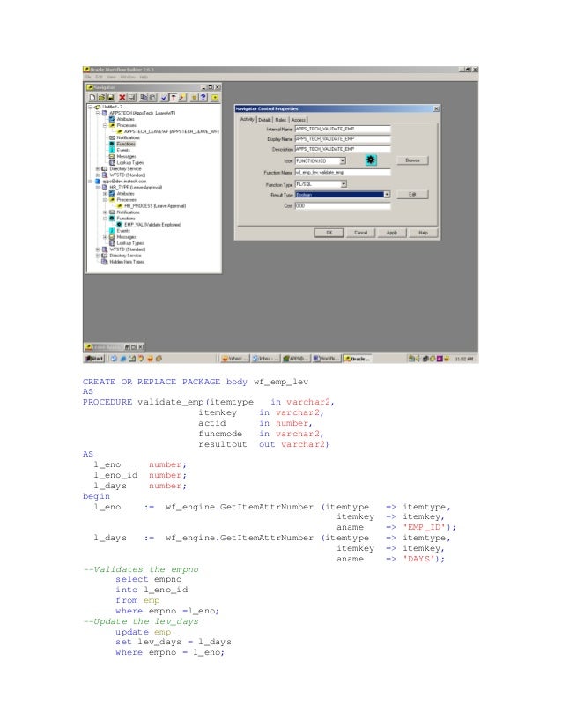
Task: Click the Copy toolbar icon
Action: [x=144, y=98]
